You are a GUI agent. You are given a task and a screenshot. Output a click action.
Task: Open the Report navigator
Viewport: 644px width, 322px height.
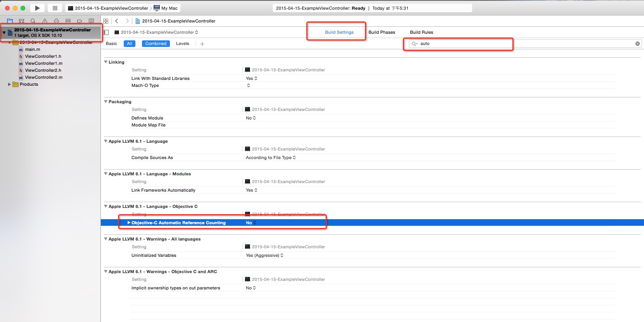coord(91,21)
